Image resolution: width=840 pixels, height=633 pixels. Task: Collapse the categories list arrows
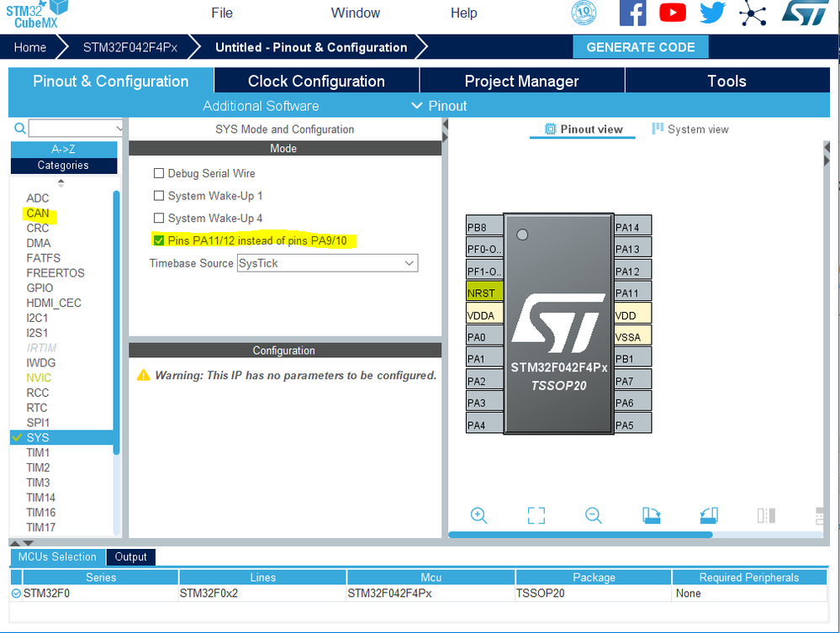pyautogui.click(x=61, y=182)
